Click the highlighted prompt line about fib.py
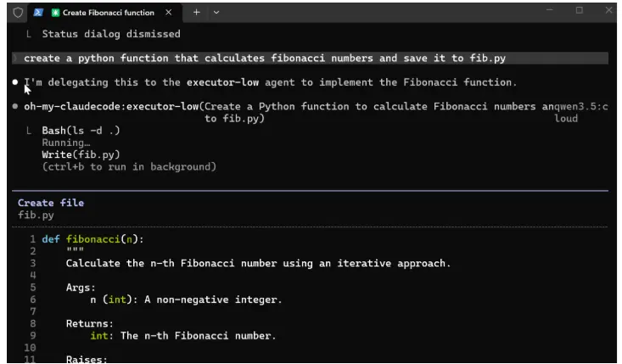Screen dimensions: 622x364 (x=265, y=59)
